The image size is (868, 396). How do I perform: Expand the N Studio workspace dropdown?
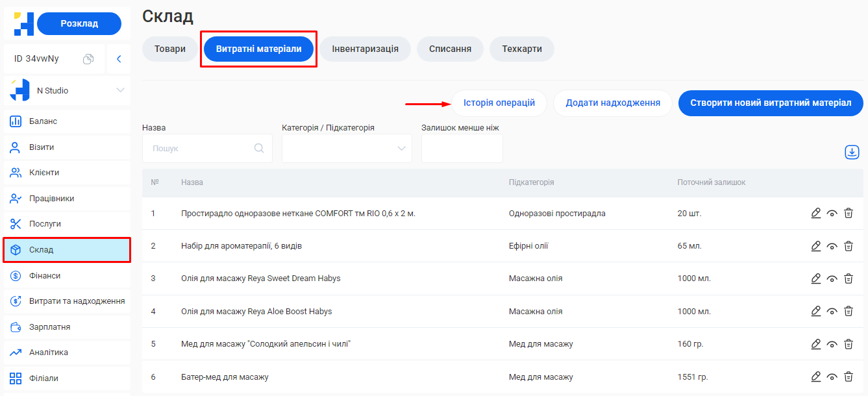[x=121, y=90]
